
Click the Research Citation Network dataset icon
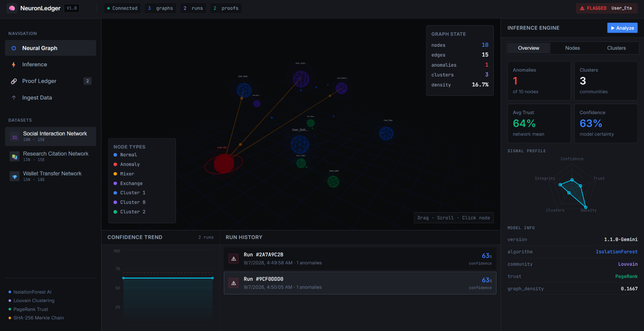[15, 156]
